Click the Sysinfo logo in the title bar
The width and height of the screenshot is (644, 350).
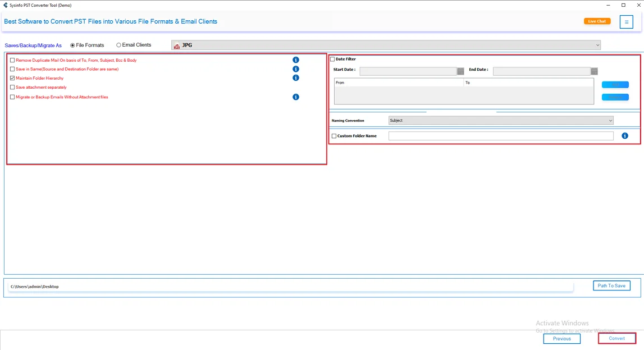(5, 5)
